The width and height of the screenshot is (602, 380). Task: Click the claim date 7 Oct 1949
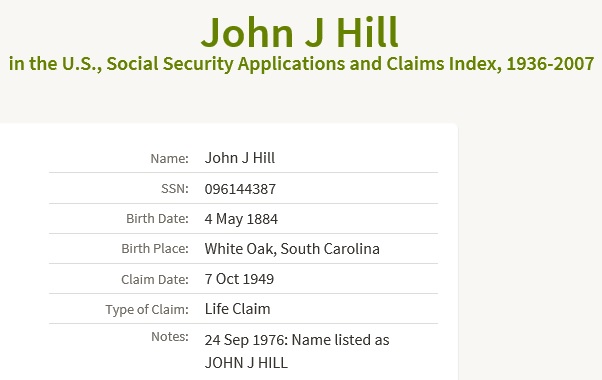point(239,279)
